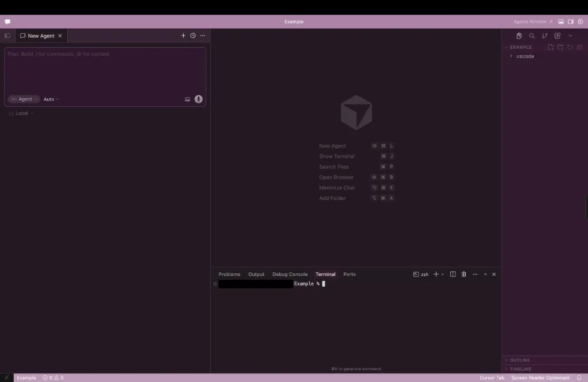
Task: Maximize panel with up chevron
Action: pos(485,275)
